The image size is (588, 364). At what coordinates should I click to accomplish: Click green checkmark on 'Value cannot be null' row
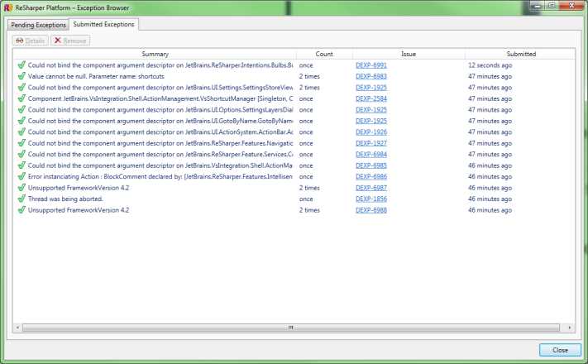(22, 76)
